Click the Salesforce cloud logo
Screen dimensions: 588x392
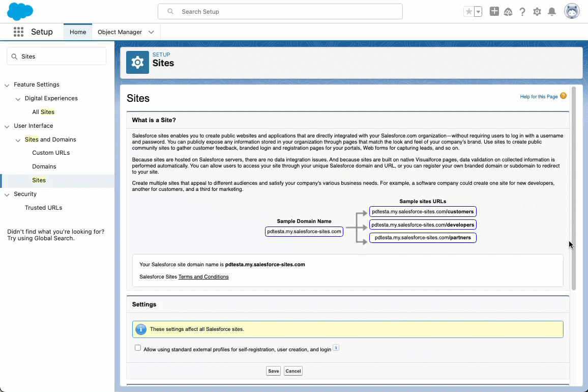point(20,11)
